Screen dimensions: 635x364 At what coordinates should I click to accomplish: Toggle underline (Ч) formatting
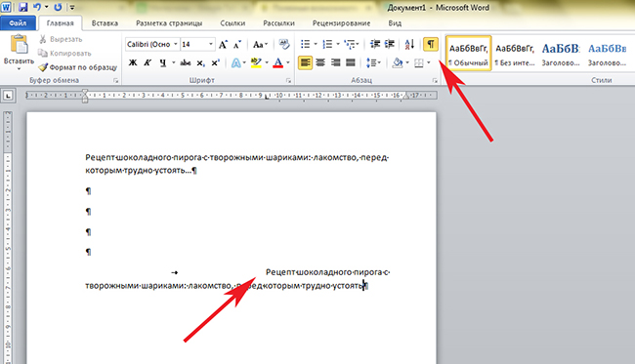tap(163, 62)
